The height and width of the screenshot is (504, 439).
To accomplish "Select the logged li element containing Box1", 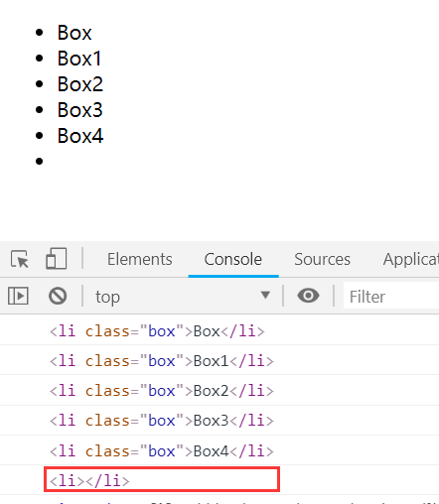I will pos(162,361).
